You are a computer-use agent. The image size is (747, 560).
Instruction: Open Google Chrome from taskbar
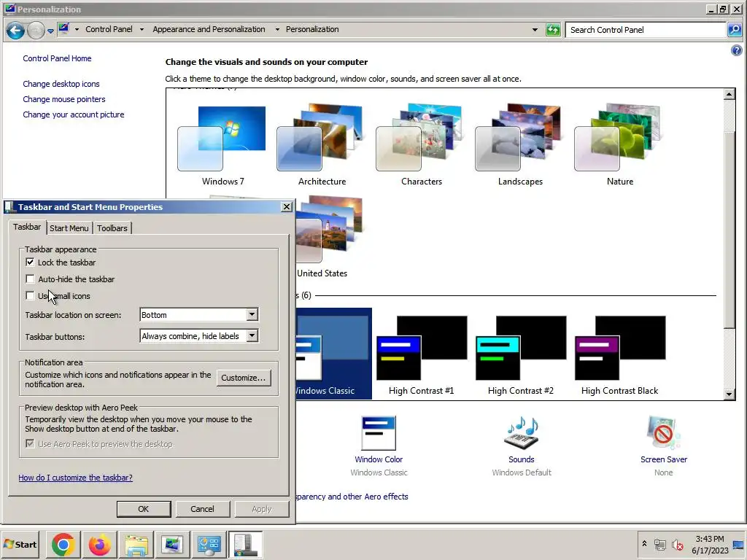click(x=63, y=544)
